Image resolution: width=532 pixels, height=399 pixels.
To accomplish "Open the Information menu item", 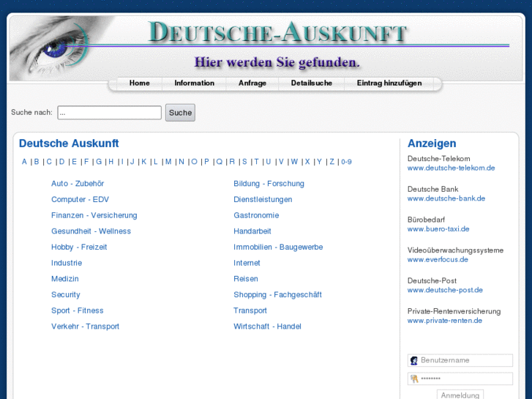I will pyautogui.click(x=194, y=83).
